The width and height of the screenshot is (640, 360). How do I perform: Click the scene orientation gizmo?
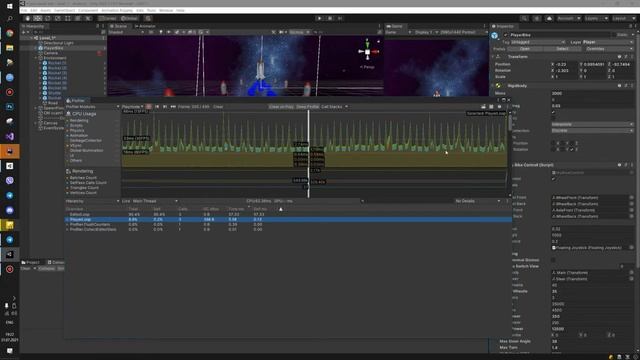pos(367,52)
